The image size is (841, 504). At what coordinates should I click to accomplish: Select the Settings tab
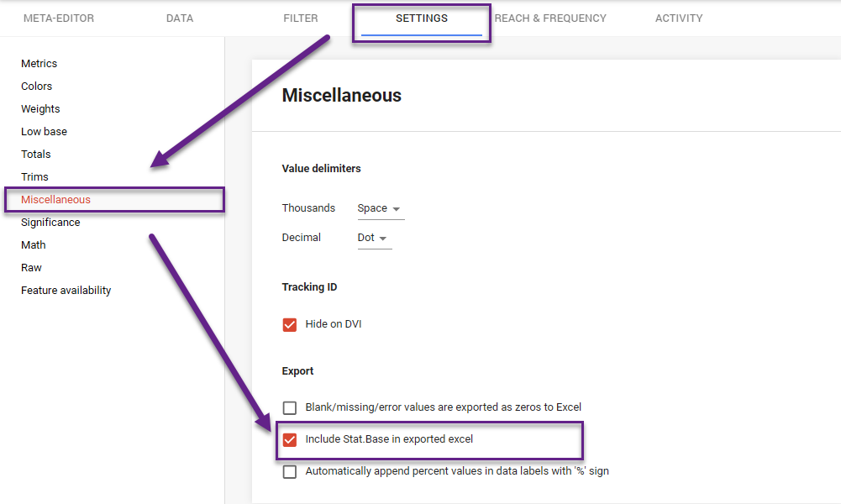(422, 18)
